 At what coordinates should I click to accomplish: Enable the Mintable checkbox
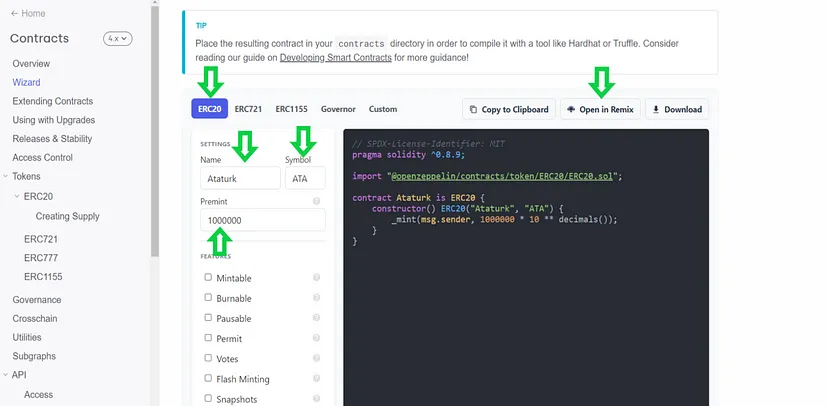point(208,278)
